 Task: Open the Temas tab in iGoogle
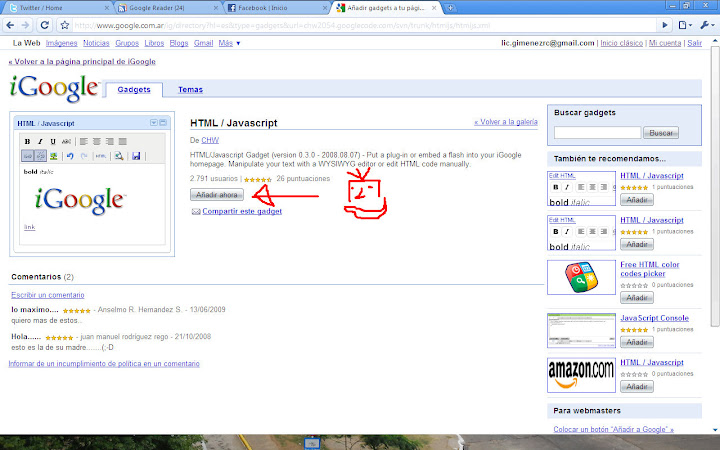coord(191,90)
